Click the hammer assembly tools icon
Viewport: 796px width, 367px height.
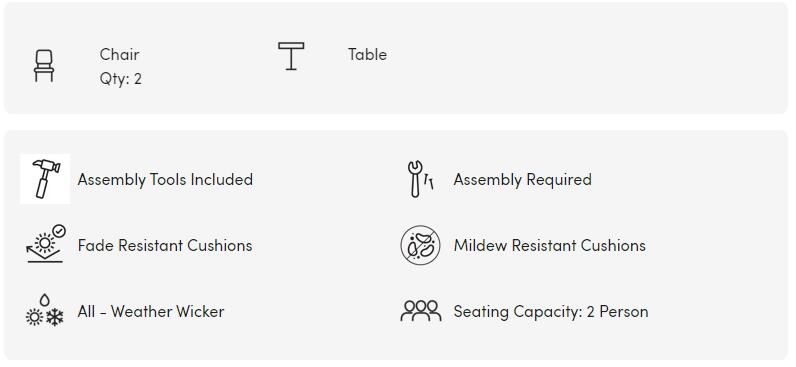pyautogui.click(x=45, y=179)
